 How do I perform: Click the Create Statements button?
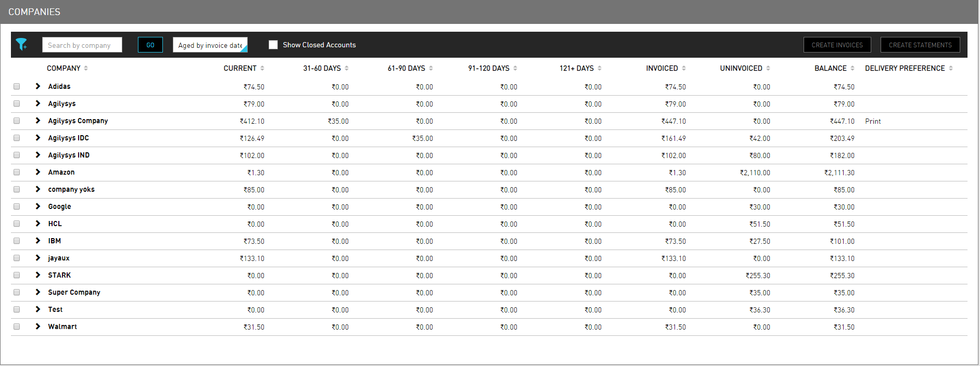point(920,45)
